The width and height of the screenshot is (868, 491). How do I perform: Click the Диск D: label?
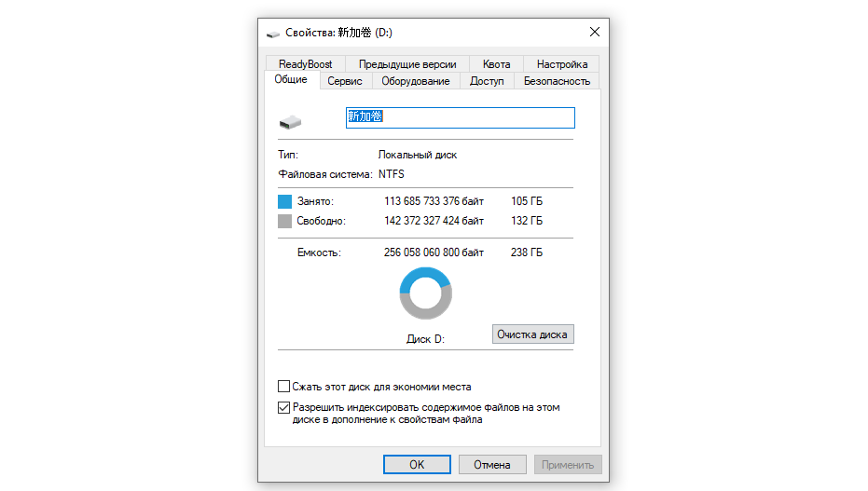click(425, 339)
